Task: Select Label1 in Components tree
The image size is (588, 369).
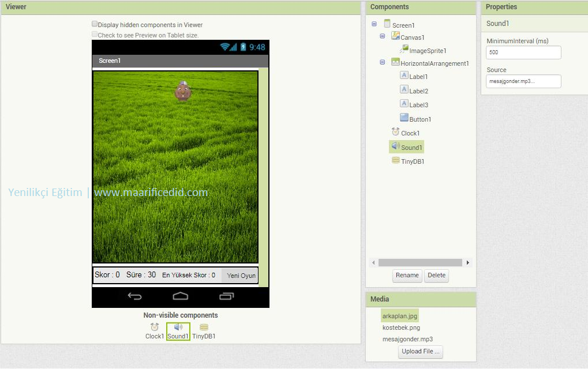Action: (418, 77)
